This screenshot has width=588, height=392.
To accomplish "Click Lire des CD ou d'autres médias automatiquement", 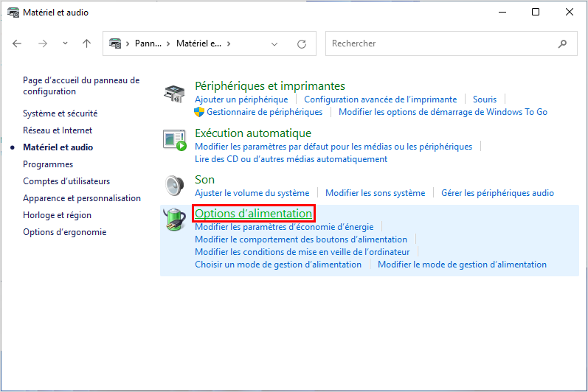I will pyautogui.click(x=291, y=159).
